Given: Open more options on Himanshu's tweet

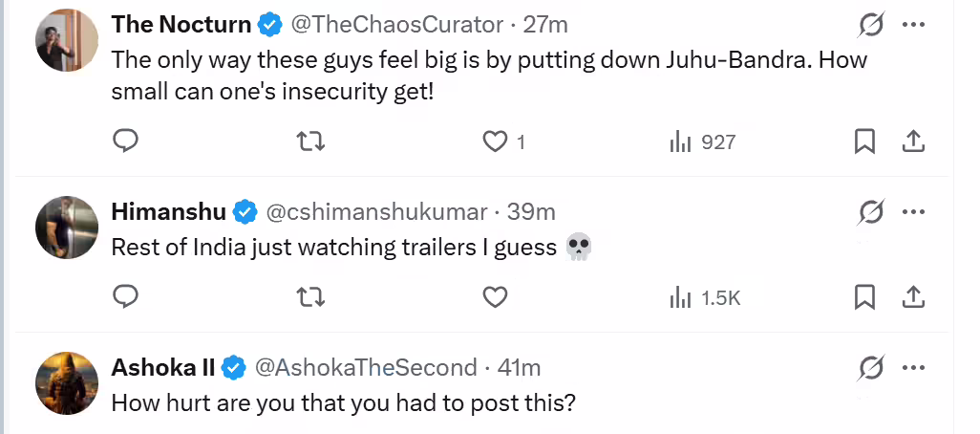Looking at the screenshot, I should tap(913, 210).
